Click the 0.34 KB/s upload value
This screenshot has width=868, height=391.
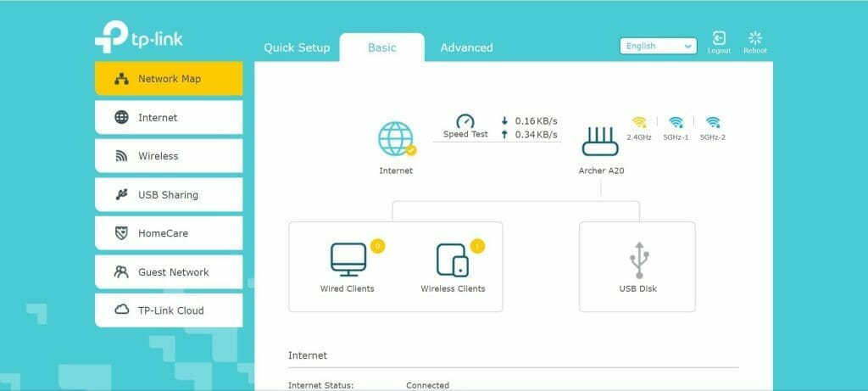536,134
